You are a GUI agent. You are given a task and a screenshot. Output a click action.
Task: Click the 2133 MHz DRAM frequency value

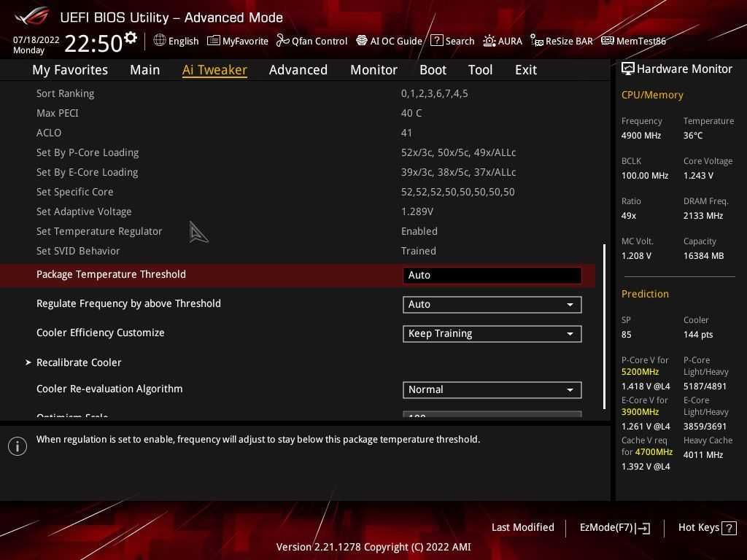703,216
